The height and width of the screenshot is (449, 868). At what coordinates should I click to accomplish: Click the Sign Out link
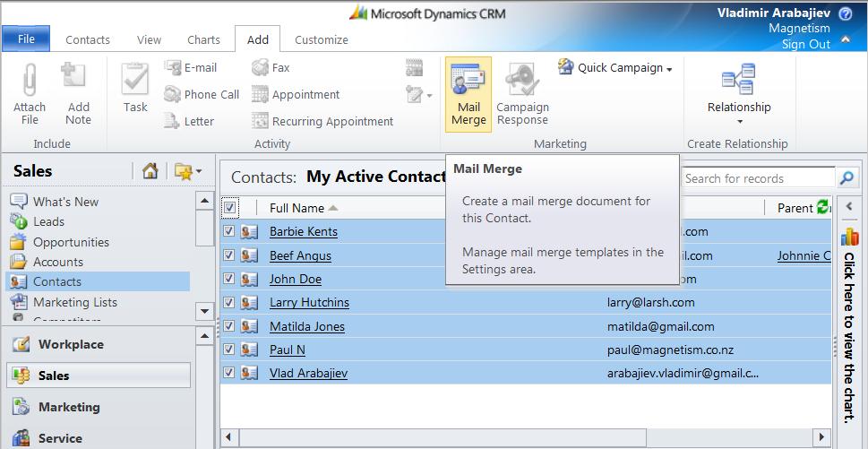click(805, 44)
